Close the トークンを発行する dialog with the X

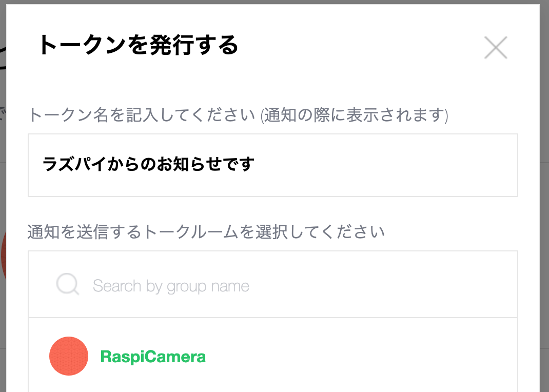pyautogui.click(x=496, y=48)
